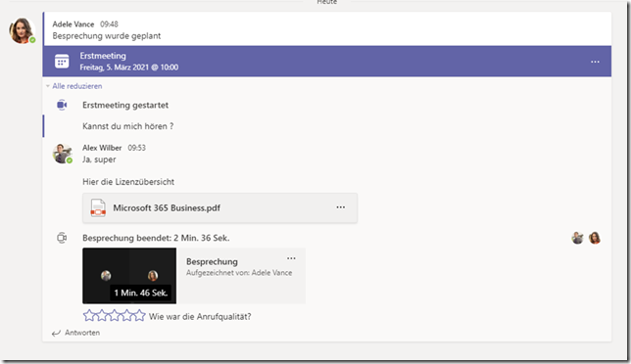Open the Microsoft 365 Business.pdf file

coord(167,207)
